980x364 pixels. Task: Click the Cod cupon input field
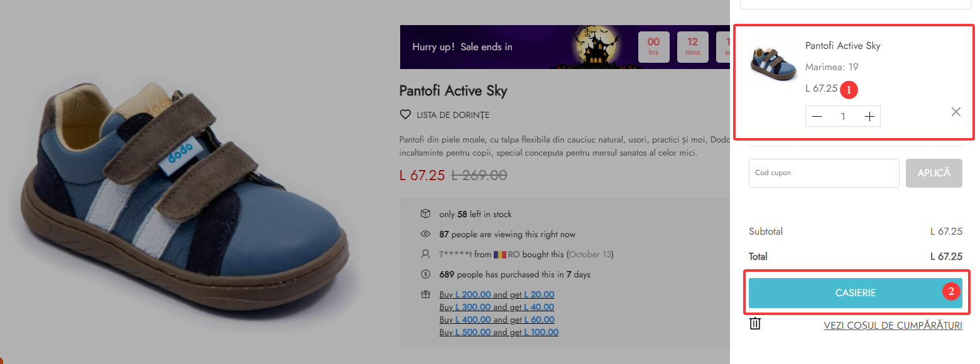coord(824,173)
